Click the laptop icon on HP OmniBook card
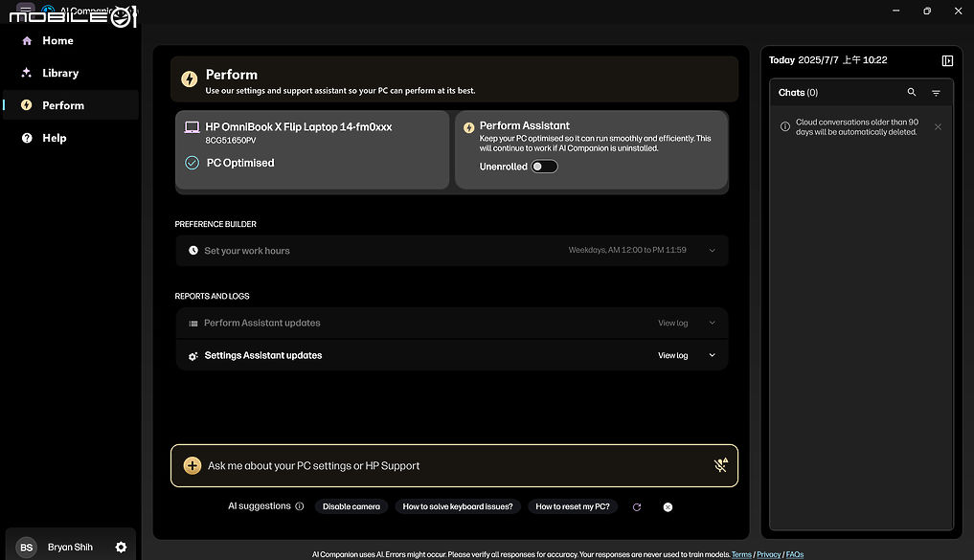Image resolution: width=974 pixels, height=560 pixels. point(192,127)
